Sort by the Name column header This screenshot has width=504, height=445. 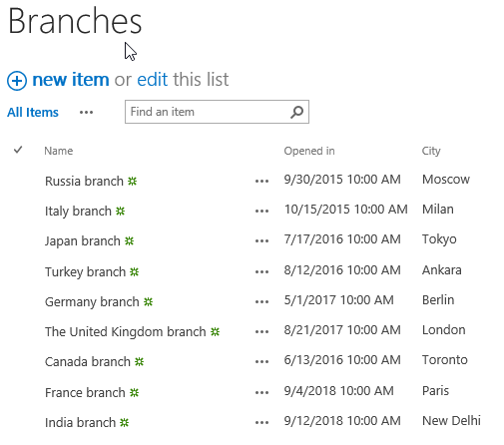59,151
